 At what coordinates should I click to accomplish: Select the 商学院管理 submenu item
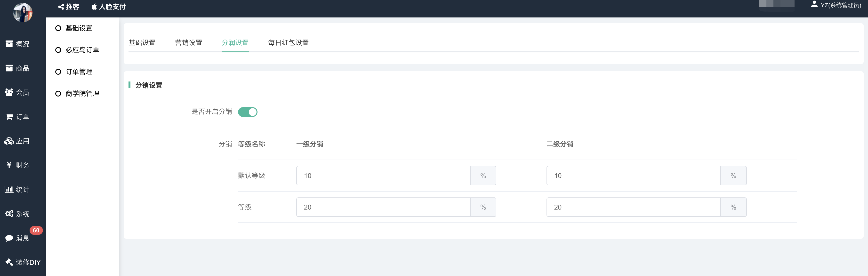pos(82,94)
